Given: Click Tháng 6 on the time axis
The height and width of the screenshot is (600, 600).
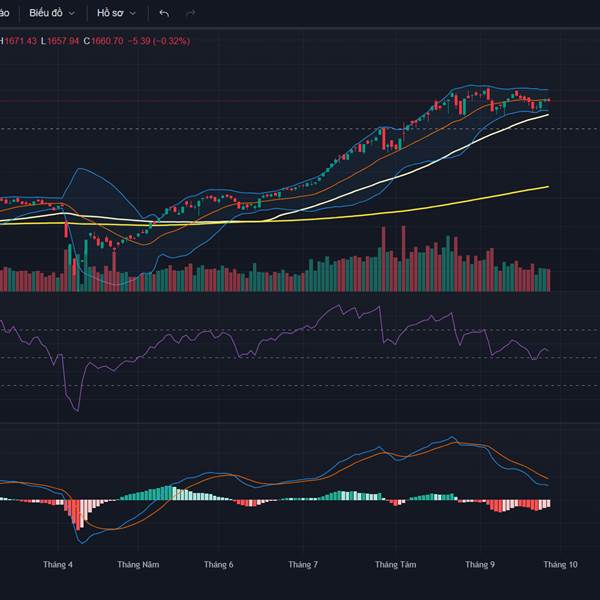Looking at the screenshot, I should [x=218, y=565].
